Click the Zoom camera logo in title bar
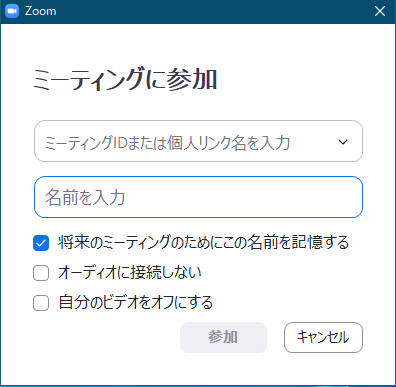This screenshot has height=387, width=396. click(12, 11)
